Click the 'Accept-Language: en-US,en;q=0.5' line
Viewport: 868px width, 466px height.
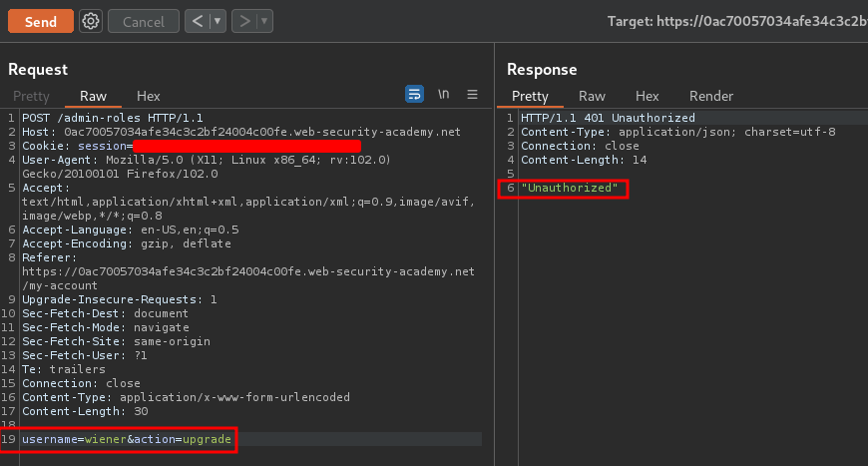(130, 230)
